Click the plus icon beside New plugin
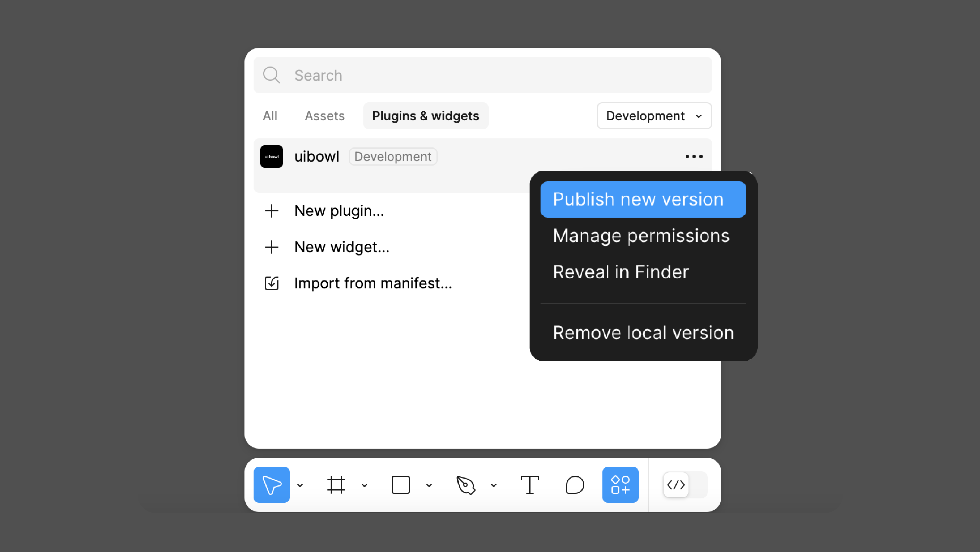The image size is (980, 552). [x=272, y=211]
